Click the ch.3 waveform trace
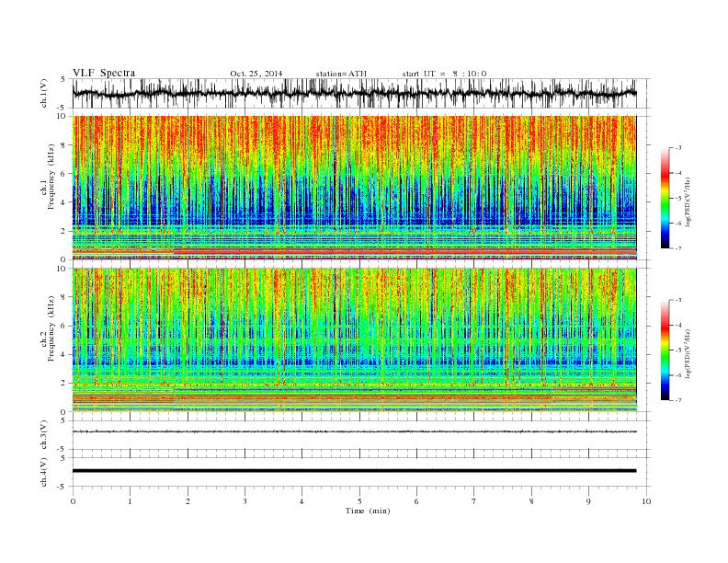The width and height of the screenshot is (728, 563). (354, 431)
